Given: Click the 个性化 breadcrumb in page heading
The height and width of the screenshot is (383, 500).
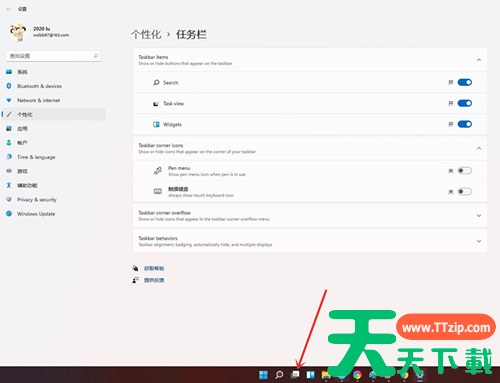Looking at the screenshot, I should (146, 34).
